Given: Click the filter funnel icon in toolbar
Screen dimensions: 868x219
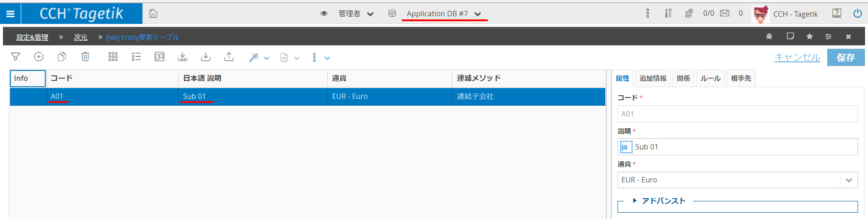Looking at the screenshot, I should click(x=15, y=57).
